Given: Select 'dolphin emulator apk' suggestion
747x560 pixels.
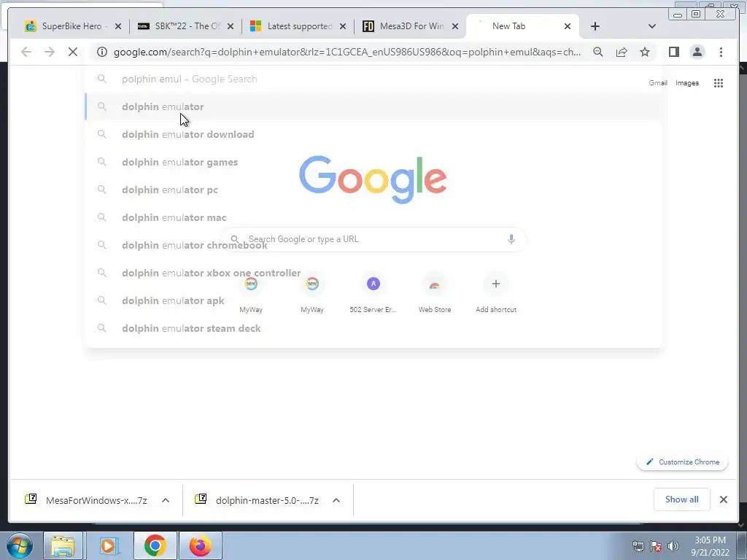Looking at the screenshot, I should pos(373,300).
